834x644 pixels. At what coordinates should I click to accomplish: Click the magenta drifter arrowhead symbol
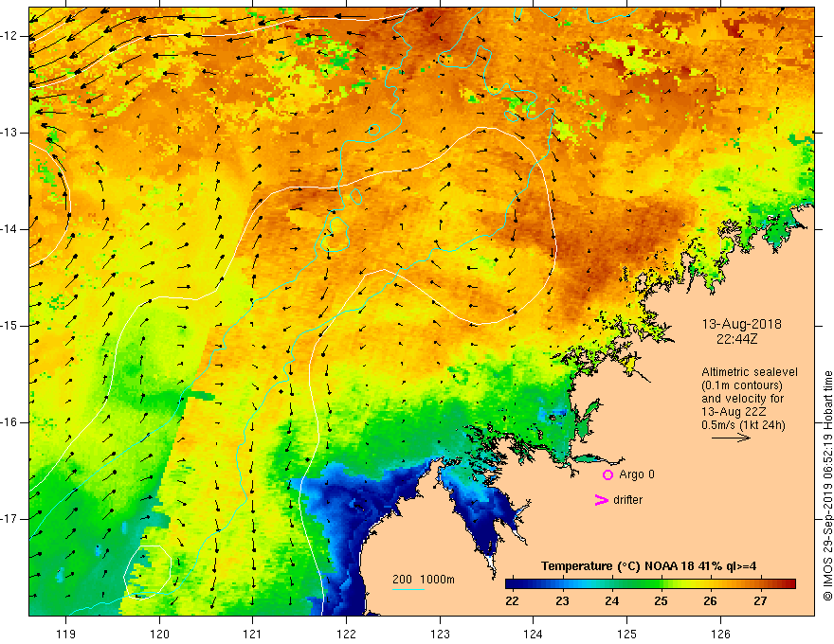601,500
